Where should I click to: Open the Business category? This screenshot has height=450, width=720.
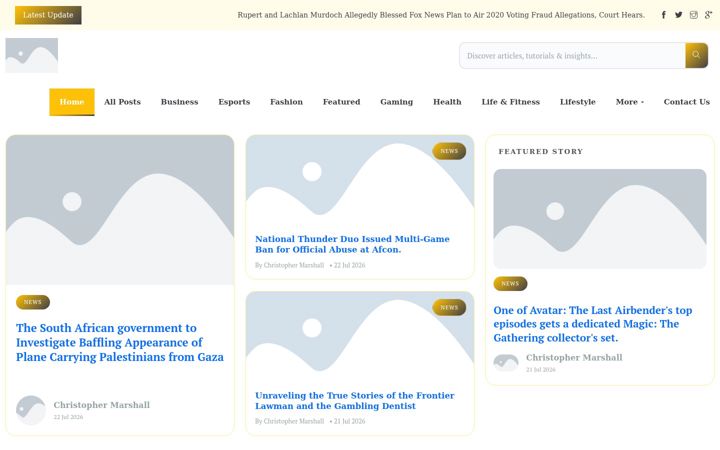(180, 102)
